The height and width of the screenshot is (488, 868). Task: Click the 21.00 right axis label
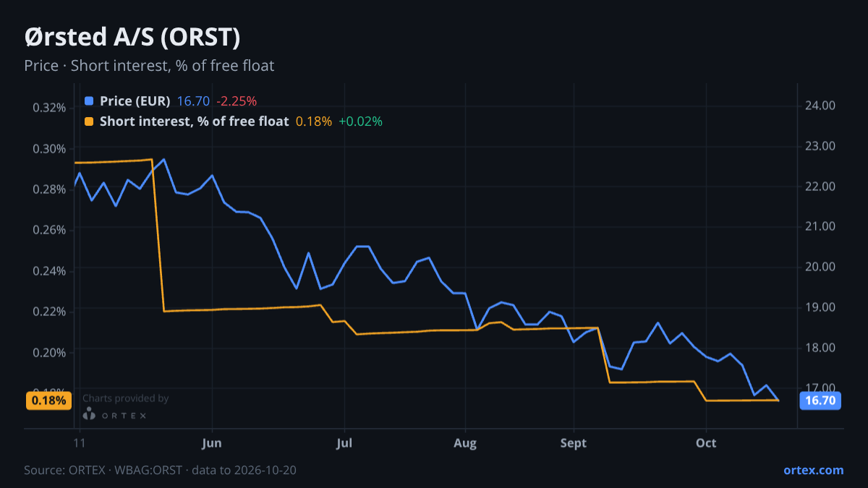pos(820,226)
